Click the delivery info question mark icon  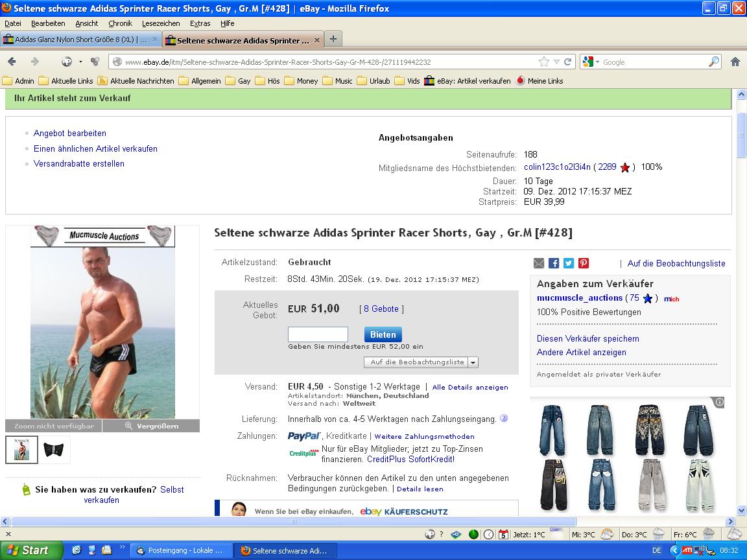click(504, 419)
